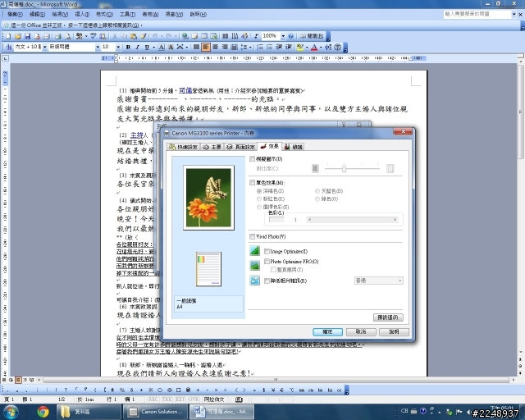Screen dimensions: 525x420
Task: Open the noise reduction level dropdown
Action: [x=379, y=281]
